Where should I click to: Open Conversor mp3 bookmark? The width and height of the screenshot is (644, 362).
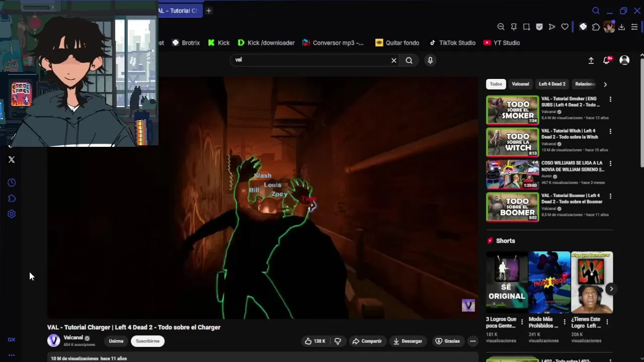[x=333, y=43]
